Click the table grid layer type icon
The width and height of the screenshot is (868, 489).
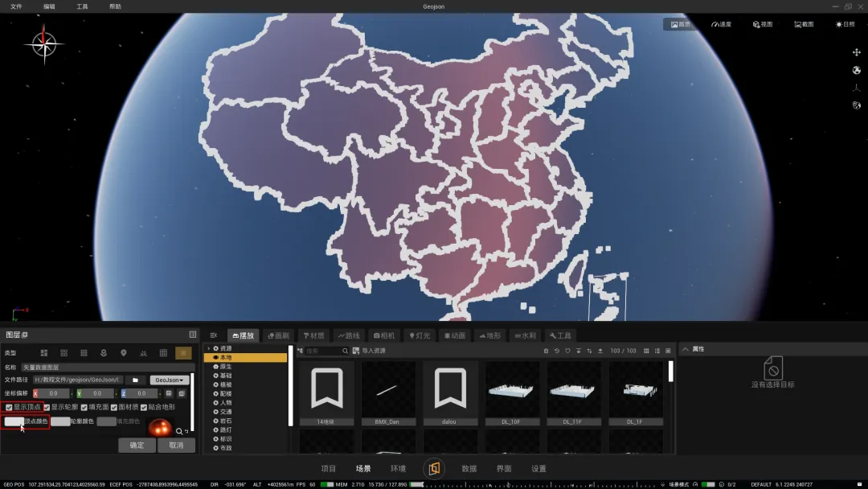coord(163,353)
